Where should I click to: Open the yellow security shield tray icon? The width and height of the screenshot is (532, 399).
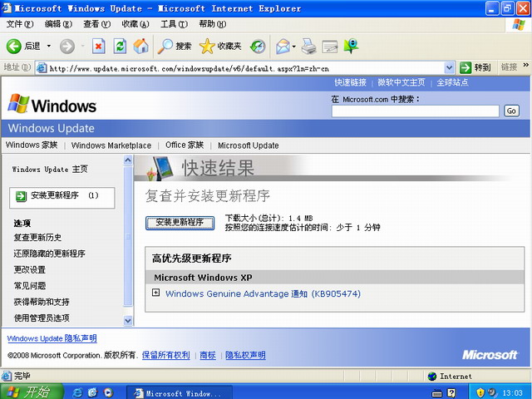tap(480, 393)
